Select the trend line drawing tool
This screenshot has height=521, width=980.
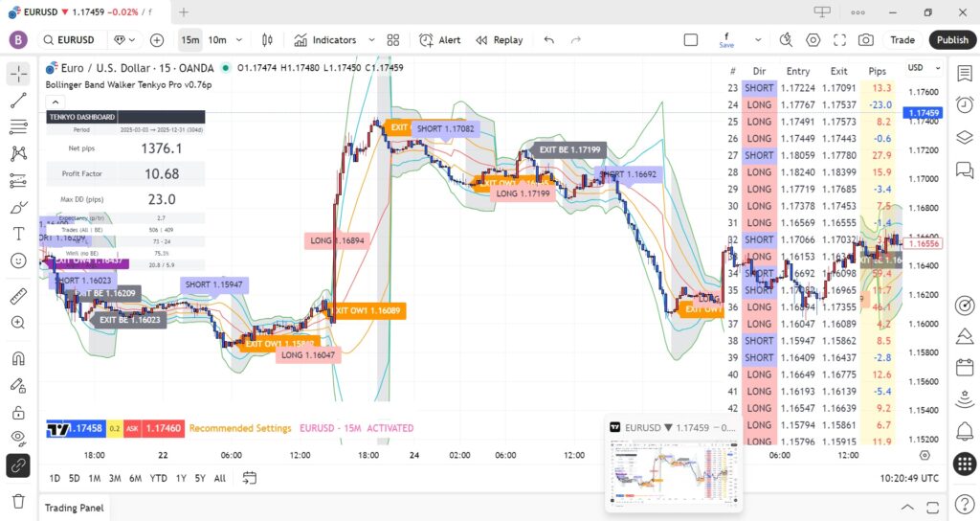click(18, 101)
